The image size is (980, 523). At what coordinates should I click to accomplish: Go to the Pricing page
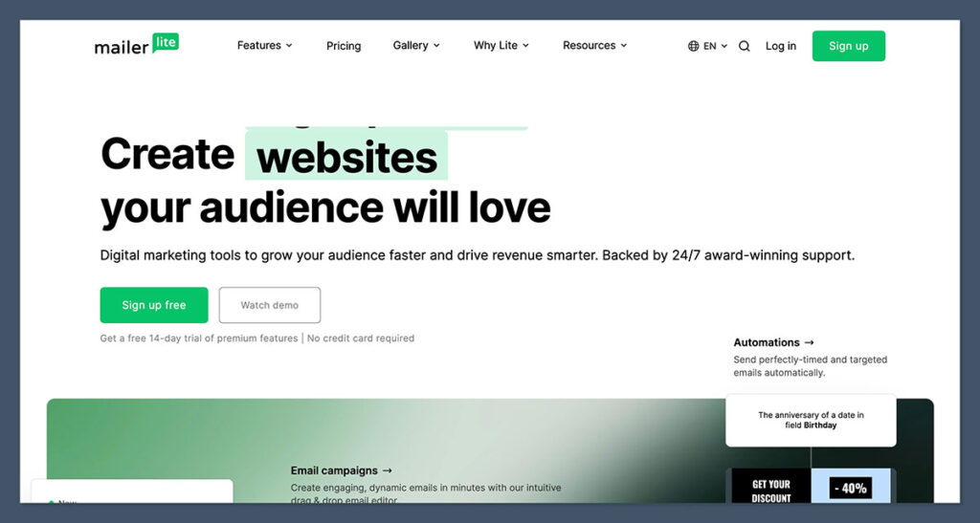tap(344, 46)
